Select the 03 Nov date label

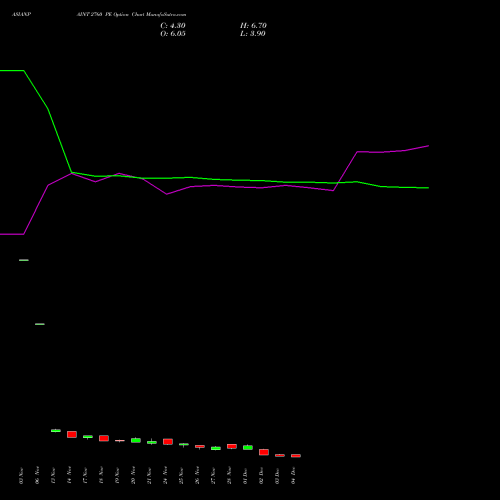point(22,475)
